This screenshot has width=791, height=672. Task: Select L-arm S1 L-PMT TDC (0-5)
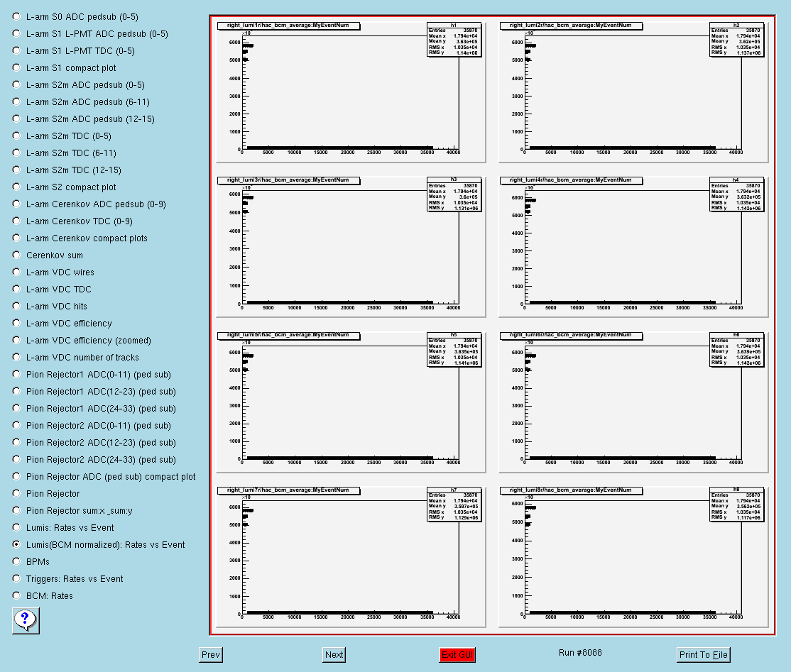16,51
